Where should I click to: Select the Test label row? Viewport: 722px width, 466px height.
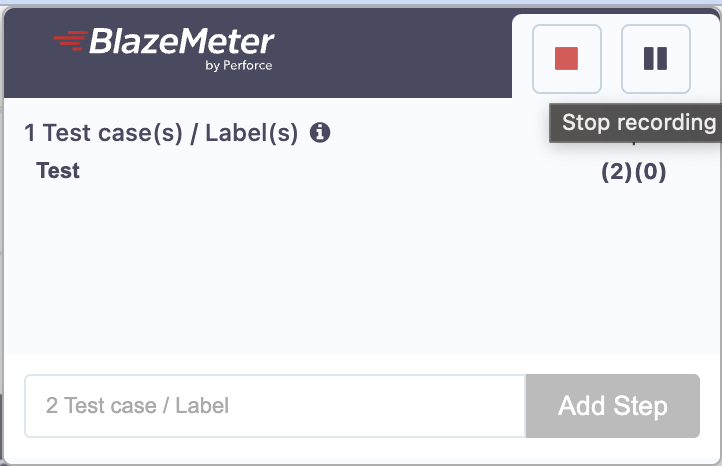tap(58, 171)
